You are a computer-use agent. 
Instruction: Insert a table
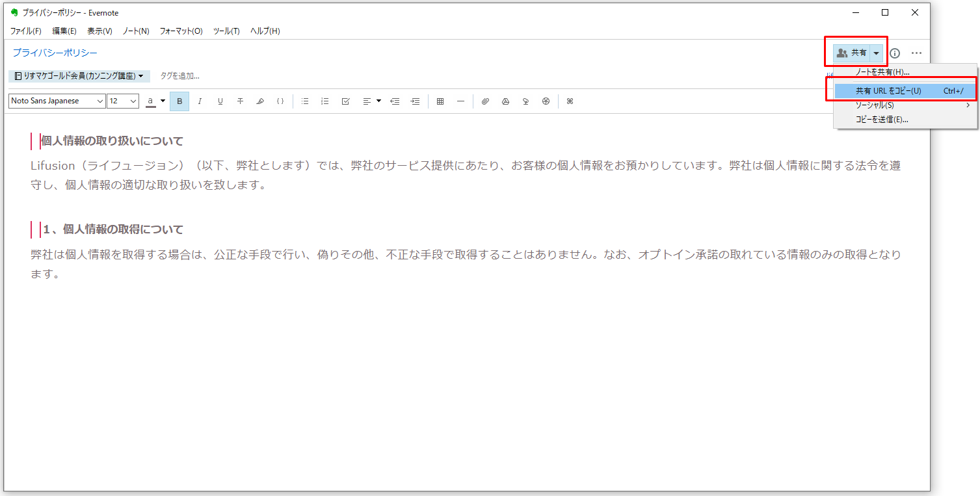tap(440, 101)
